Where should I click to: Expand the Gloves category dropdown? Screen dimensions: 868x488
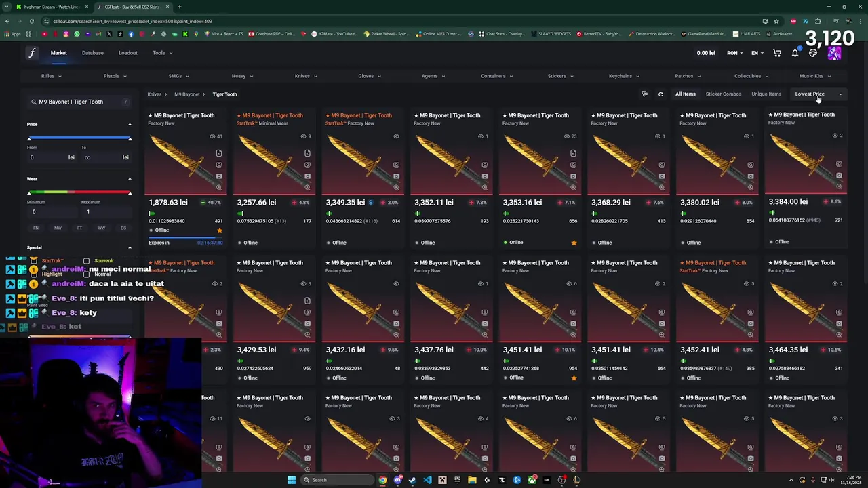pos(370,76)
